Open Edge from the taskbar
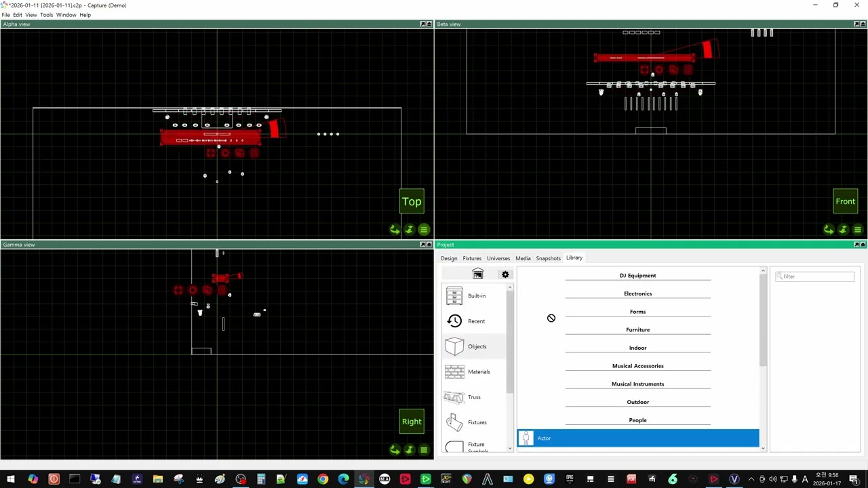 coord(344,479)
